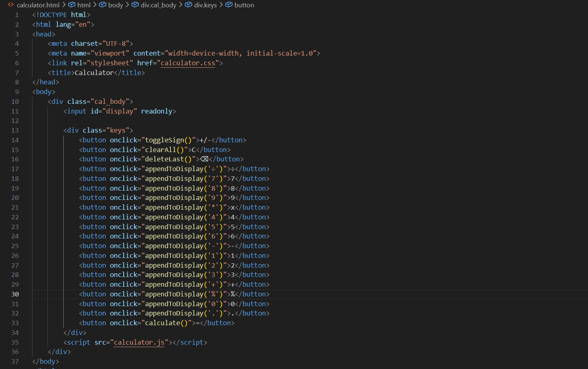Click appendToDisplay('9') on line 20
This screenshot has height=369, width=588.
click(x=184, y=197)
